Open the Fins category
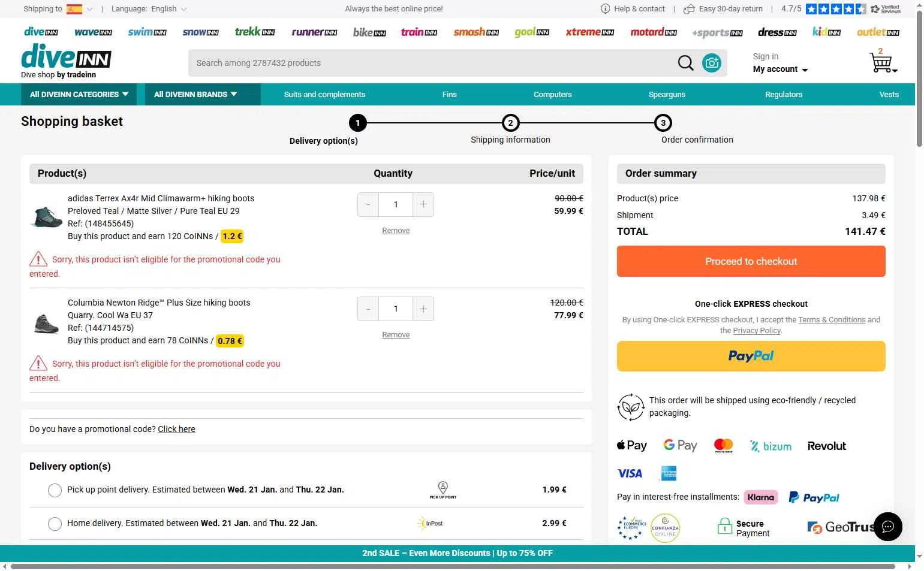The height and width of the screenshot is (571, 924). [450, 95]
